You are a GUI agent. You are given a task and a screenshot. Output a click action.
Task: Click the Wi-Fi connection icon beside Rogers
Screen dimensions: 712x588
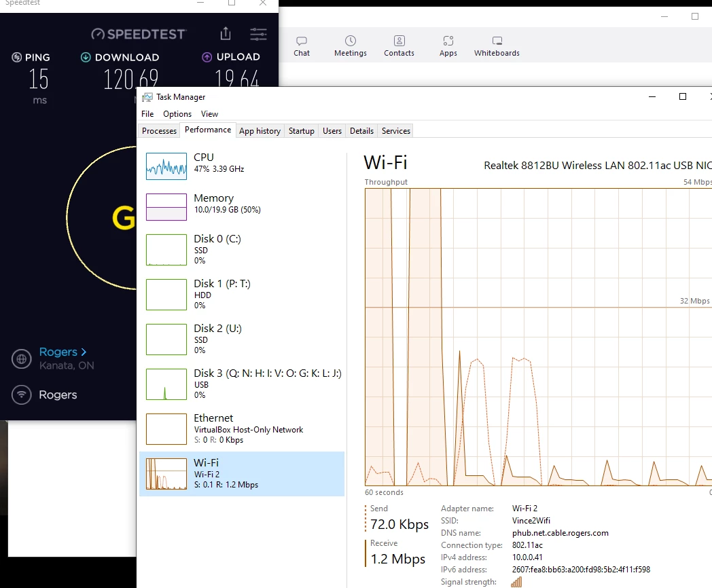[21, 394]
